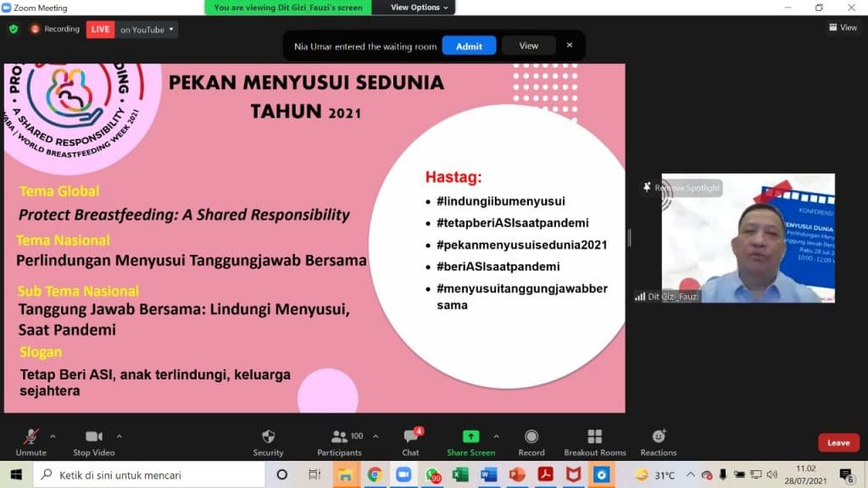This screenshot has width=868, height=488.
Task: Stop the camera video
Action: coord(93,442)
